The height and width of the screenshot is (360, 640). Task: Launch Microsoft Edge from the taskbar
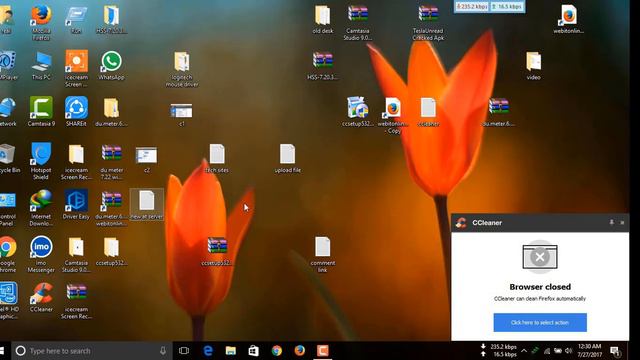[x=207, y=351]
